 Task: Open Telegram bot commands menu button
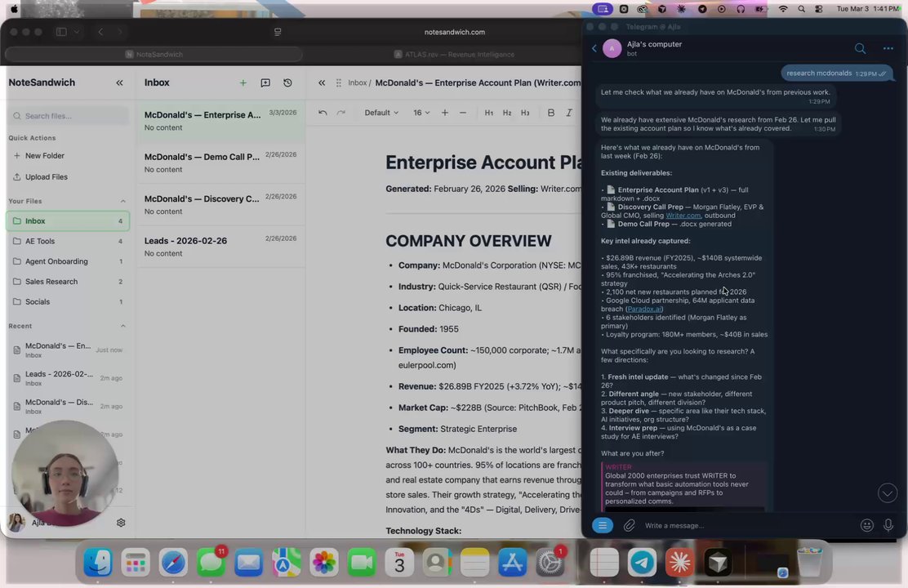coord(603,525)
